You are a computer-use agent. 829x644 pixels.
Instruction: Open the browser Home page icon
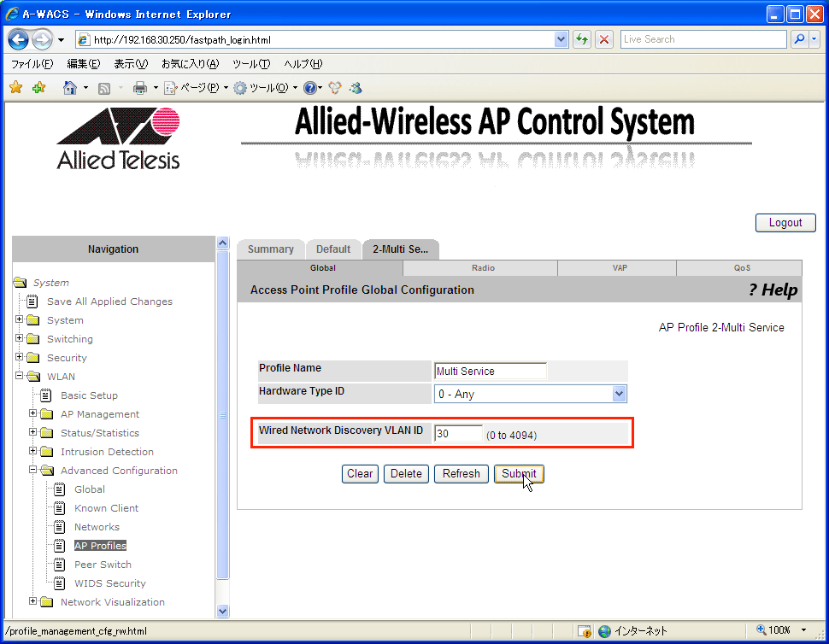point(70,88)
